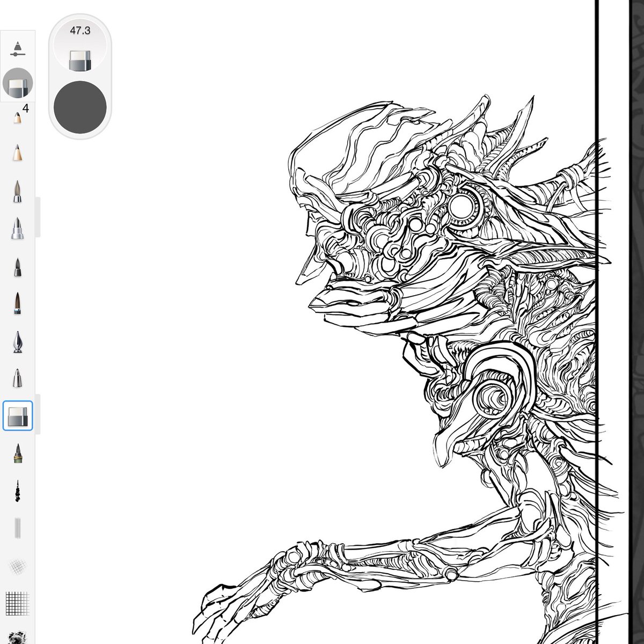Select the gray airbrush tip brush
The image size is (644, 644).
tap(18, 191)
